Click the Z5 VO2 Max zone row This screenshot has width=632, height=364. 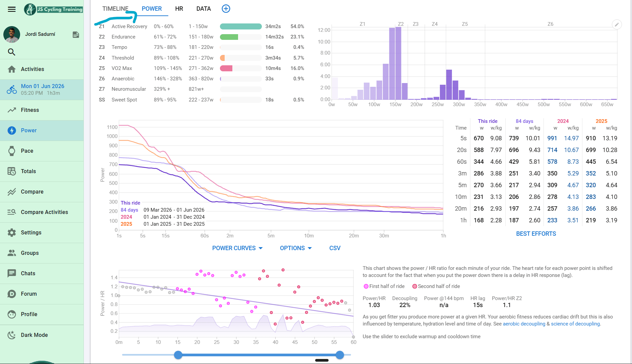(201, 68)
